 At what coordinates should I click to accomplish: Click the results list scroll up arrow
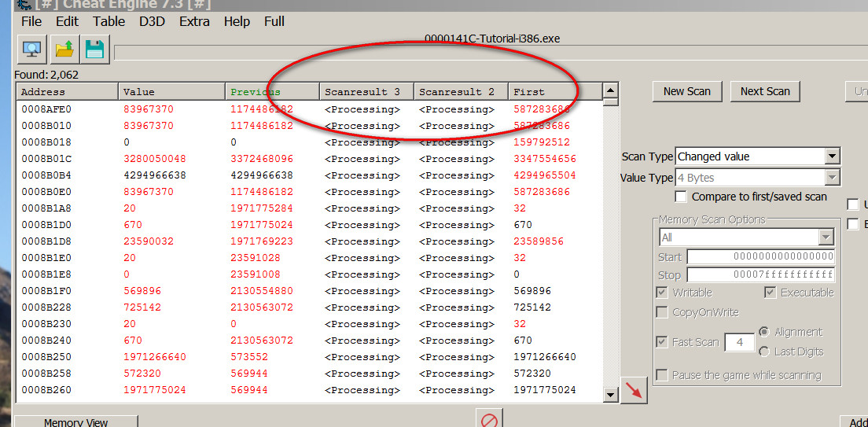pyautogui.click(x=610, y=89)
